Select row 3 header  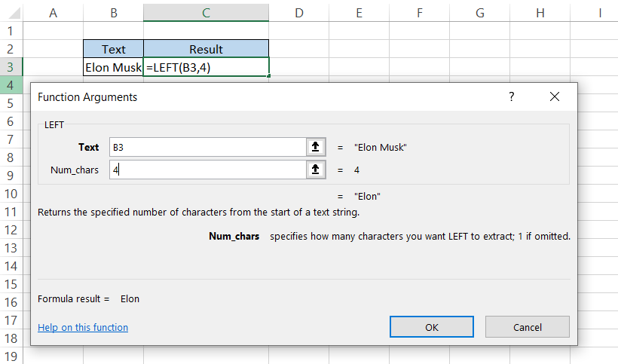pyautogui.click(x=11, y=67)
